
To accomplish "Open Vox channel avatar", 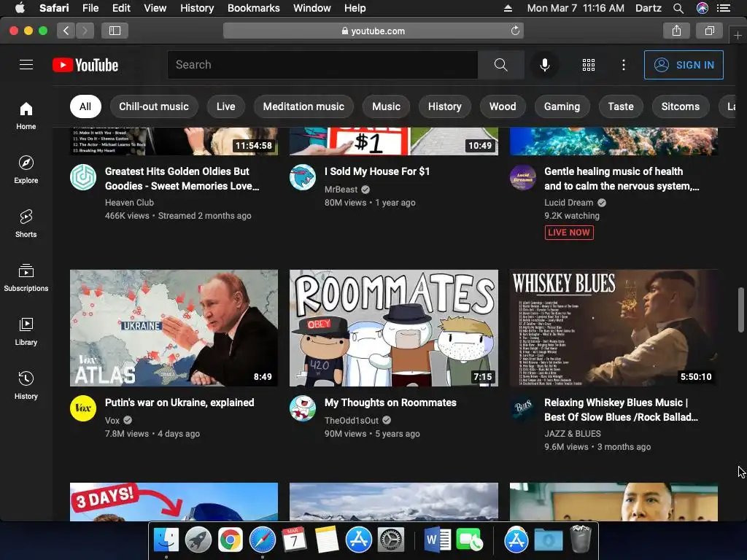I will tap(83, 408).
